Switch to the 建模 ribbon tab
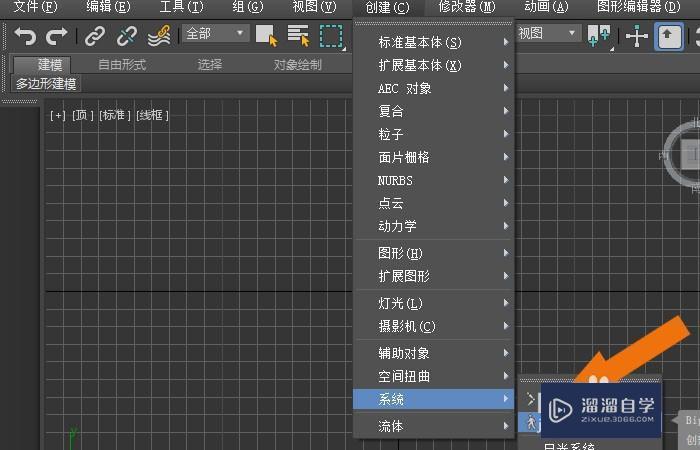Image resolution: width=700 pixels, height=450 pixels. coord(42,65)
